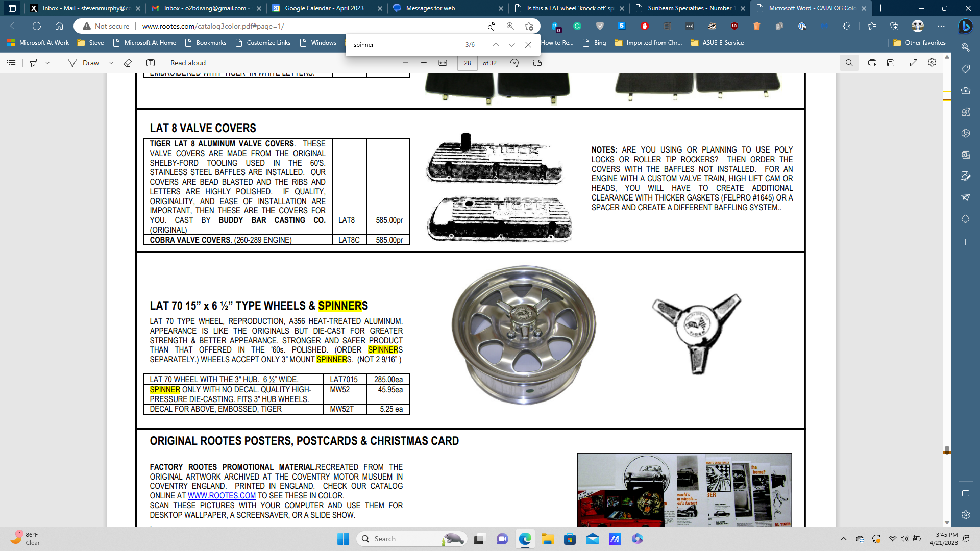Go to previous find result

click(x=495, y=45)
